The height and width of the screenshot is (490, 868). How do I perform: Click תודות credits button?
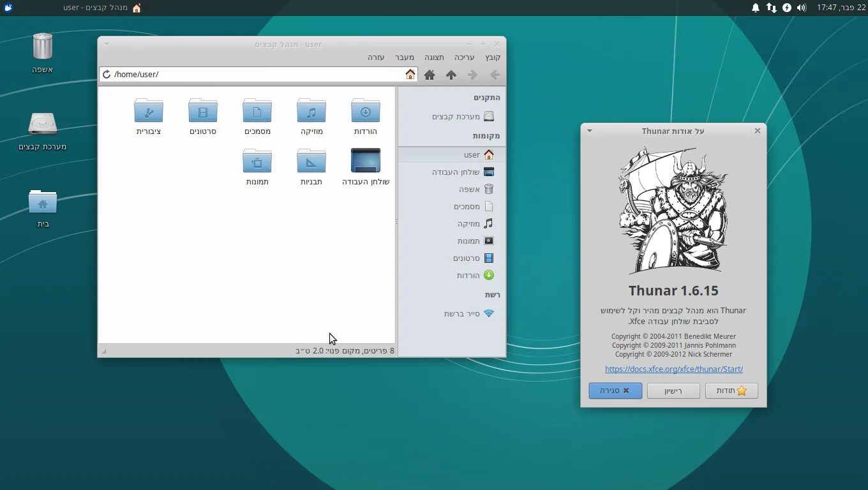(x=731, y=390)
